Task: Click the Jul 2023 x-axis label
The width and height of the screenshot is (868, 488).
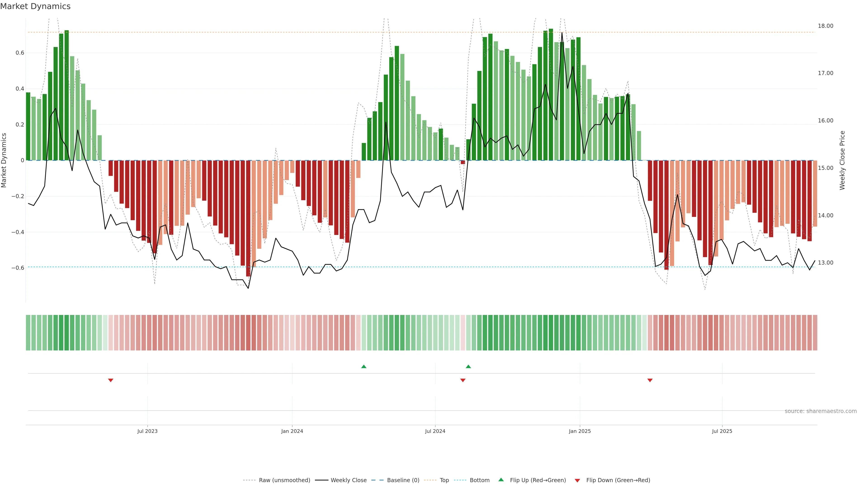Action: (x=147, y=431)
